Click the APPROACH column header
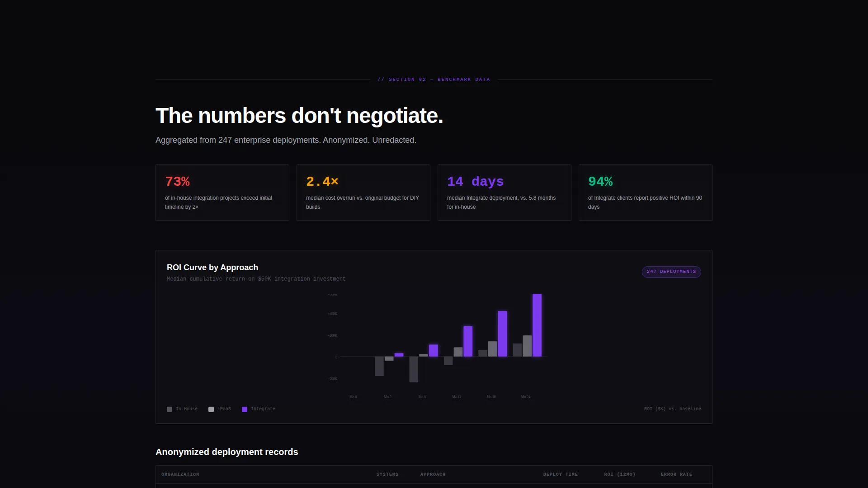This screenshot has width=868, height=488. click(x=433, y=474)
